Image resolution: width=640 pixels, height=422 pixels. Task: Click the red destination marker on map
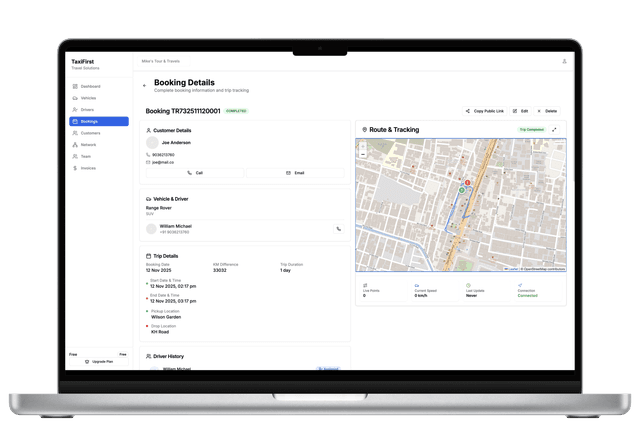[468, 181]
